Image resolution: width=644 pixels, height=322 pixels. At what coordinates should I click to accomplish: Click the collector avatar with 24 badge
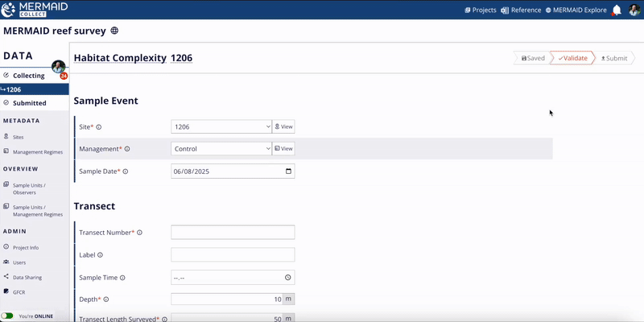[60, 68]
